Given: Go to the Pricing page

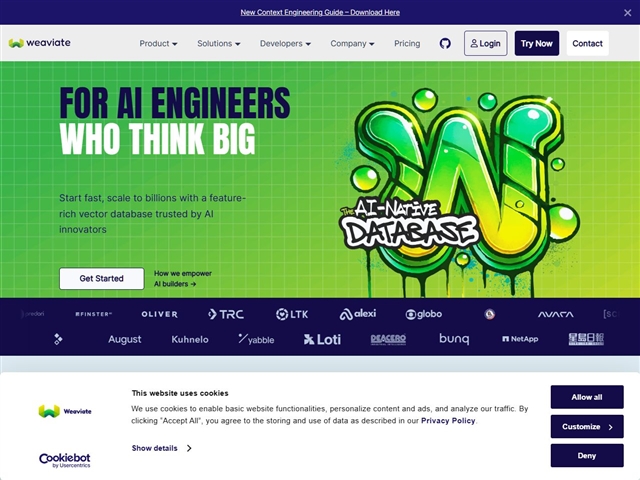Looking at the screenshot, I should click(x=407, y=44).
